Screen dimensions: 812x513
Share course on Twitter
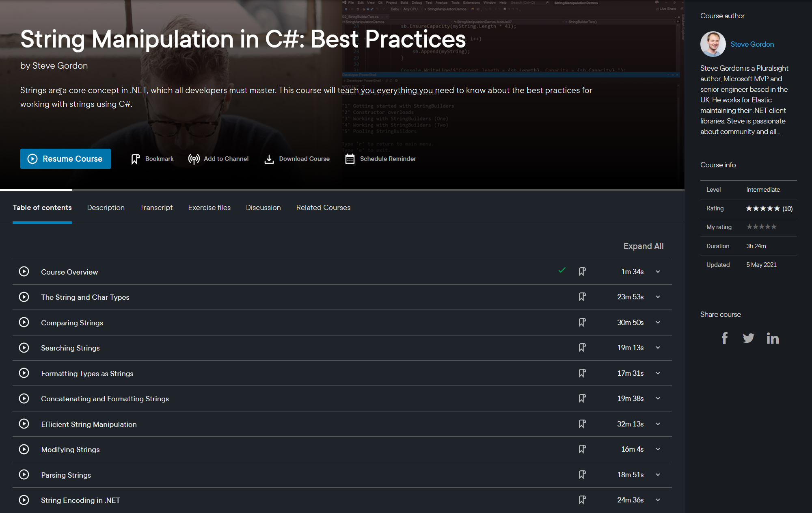pos(748,338)
